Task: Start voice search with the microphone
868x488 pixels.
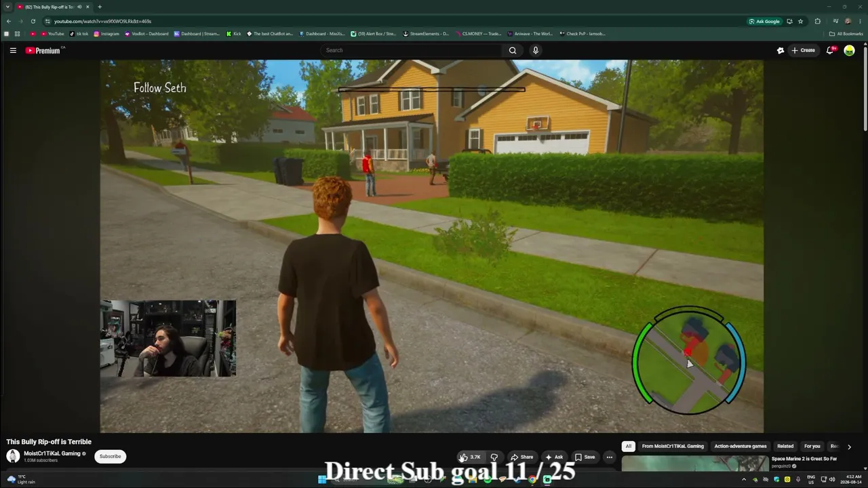Action: tap(536, 50)
